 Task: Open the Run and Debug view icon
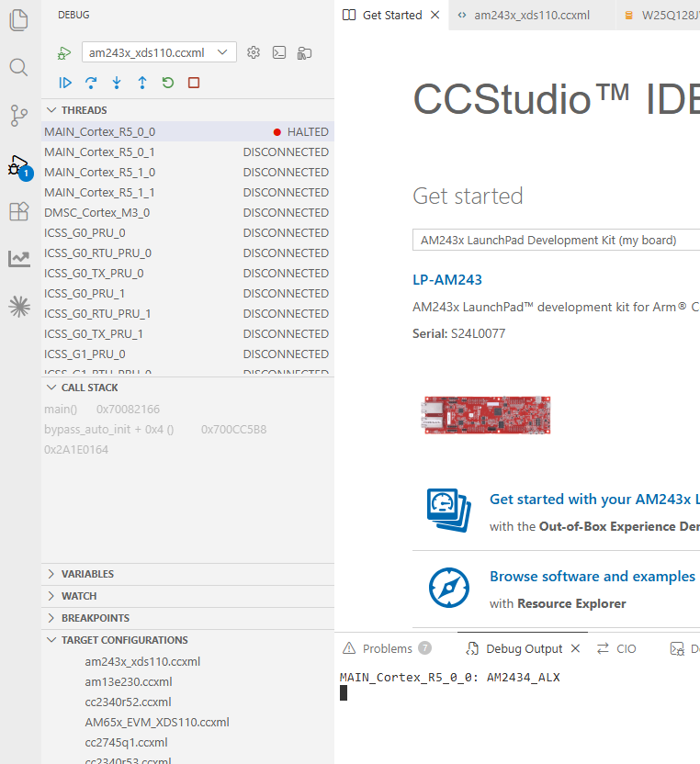pyautogui.click(x=19, y=167)
